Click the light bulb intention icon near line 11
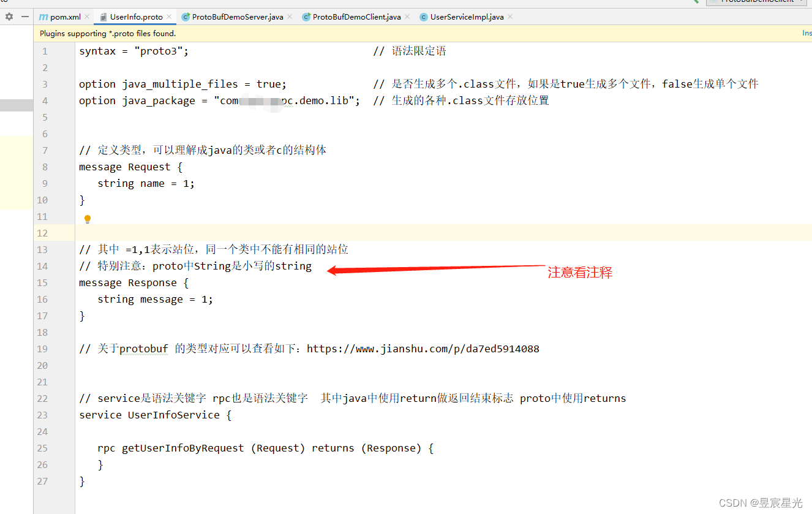Screen dimensions: 812x514 click(87, 219)
